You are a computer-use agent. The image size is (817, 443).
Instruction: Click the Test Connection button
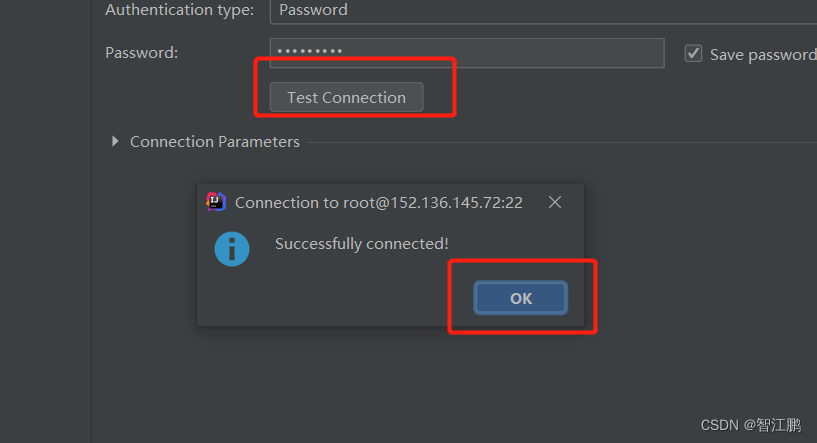(346, 97)
